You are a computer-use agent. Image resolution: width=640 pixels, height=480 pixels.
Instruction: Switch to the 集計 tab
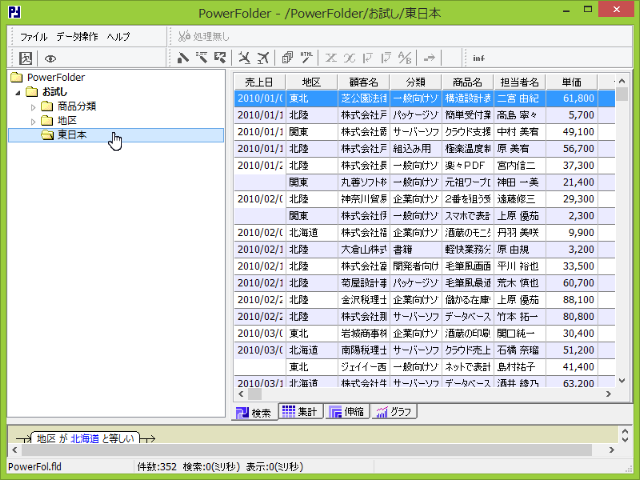pyautogui.click(x=300, y=411)
